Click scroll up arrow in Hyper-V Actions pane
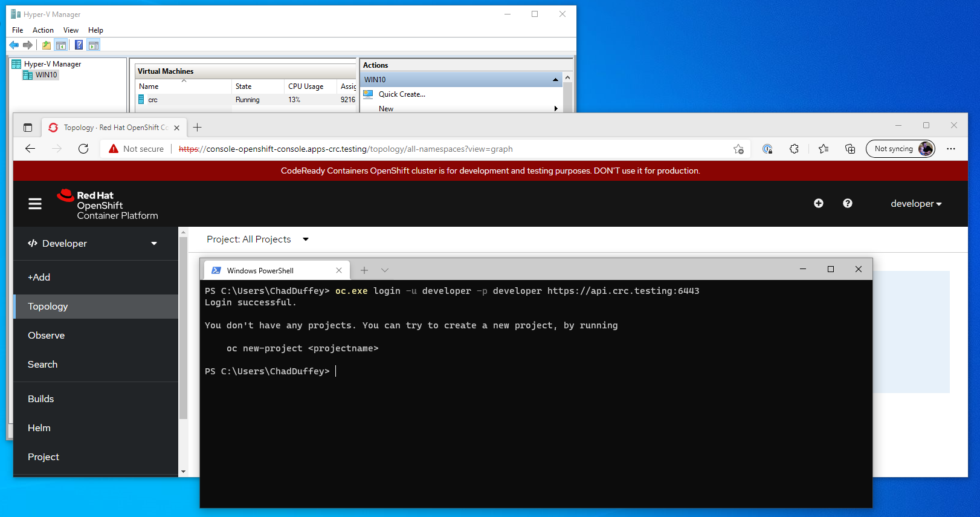 click(x=567, y=78)
